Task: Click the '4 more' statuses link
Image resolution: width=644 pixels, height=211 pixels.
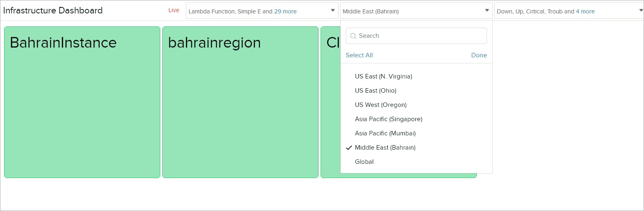Action: (x=585, y=11)
